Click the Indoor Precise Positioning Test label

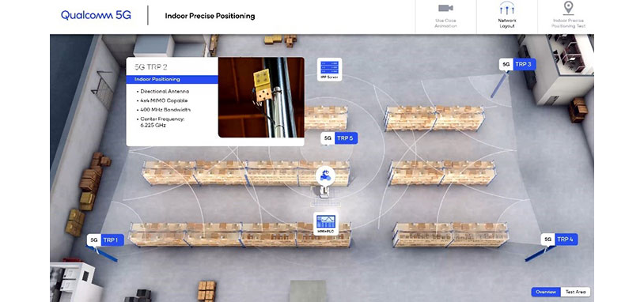[x=569, y=24]
